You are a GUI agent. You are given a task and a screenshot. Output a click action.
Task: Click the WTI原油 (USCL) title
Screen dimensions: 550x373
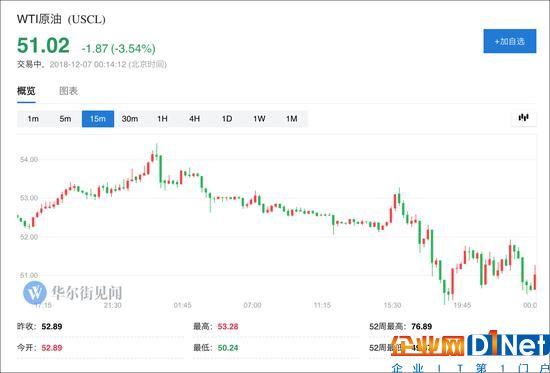coord(61,19)
